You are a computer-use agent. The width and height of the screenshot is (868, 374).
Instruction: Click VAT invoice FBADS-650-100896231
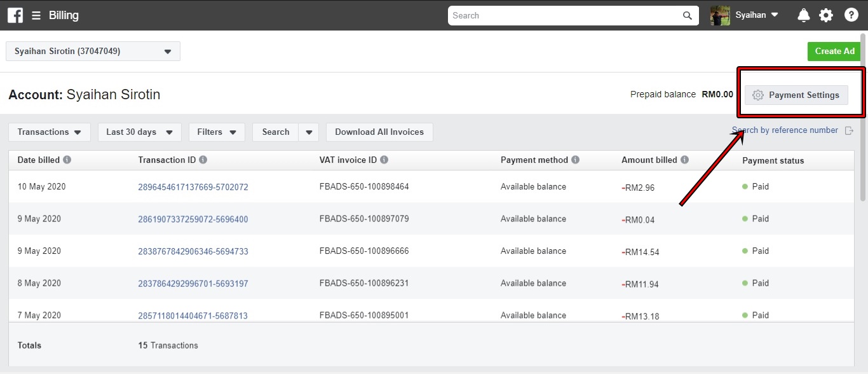click(364, 283)
